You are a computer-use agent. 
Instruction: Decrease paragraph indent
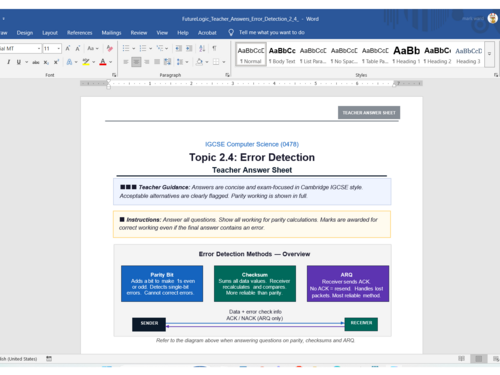(179, 49)
